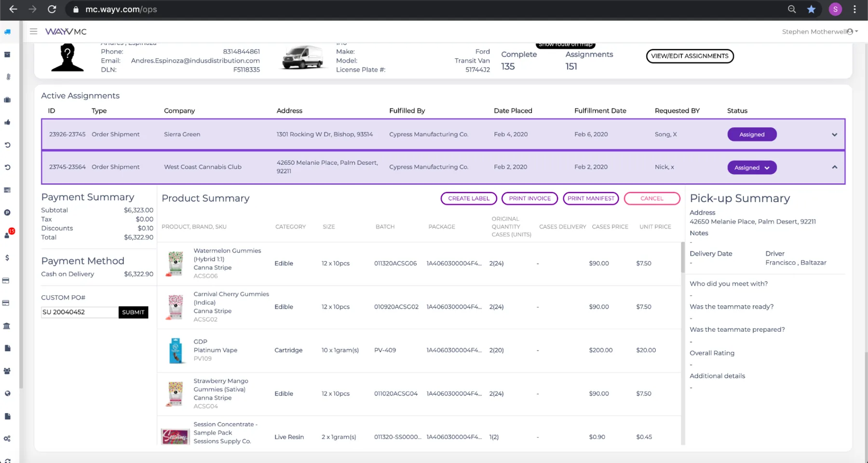Click the Status column header
This screenshot has height=463, width=868.
(737, 110)
